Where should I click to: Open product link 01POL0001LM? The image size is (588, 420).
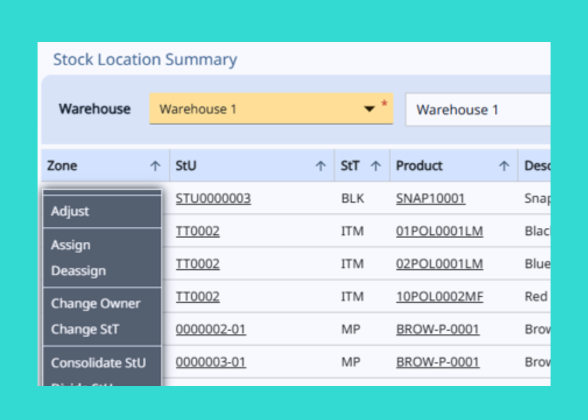[440, 231]
